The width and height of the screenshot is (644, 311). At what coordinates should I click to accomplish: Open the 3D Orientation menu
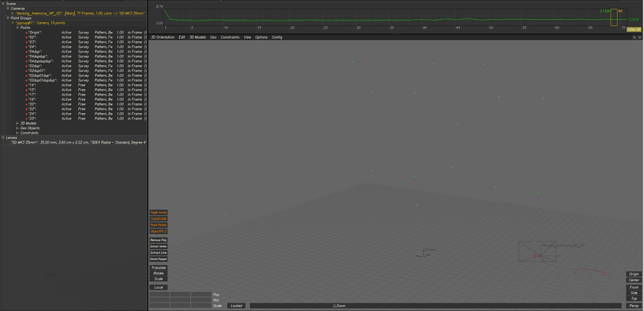coord(163,37)
